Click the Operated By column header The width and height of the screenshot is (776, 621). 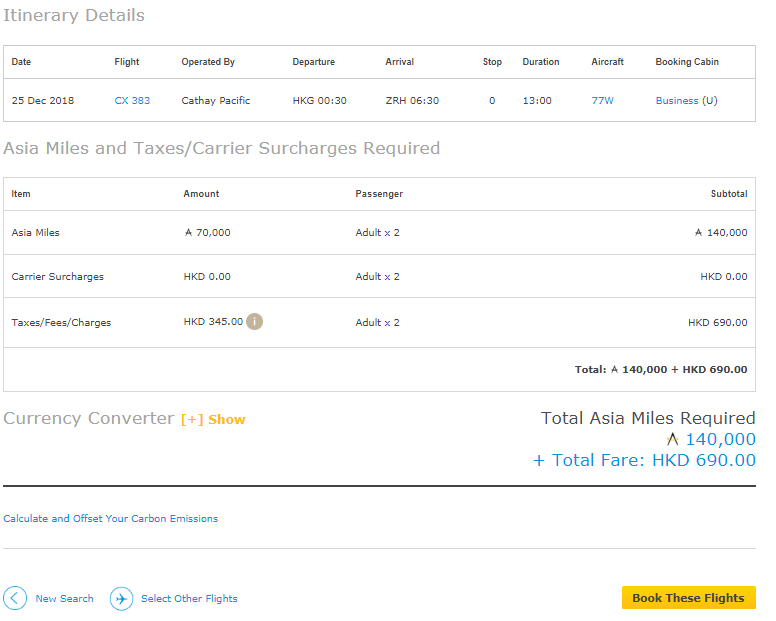tap(208, 61)
